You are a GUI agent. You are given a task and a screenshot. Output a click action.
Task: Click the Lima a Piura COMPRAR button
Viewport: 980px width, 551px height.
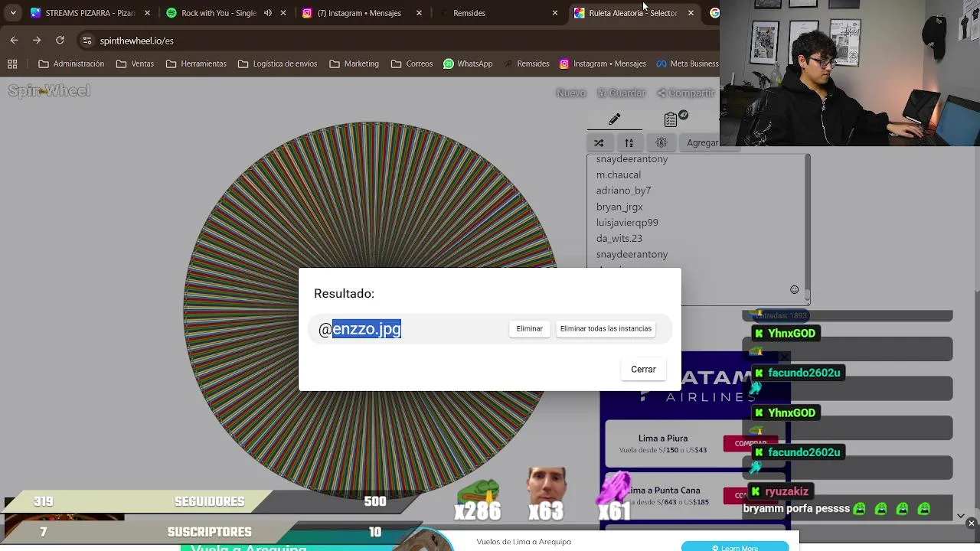point(750,443)
